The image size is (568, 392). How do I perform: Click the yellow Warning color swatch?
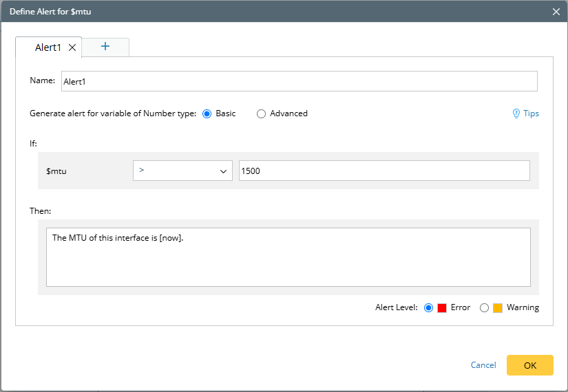click(498, 307)
